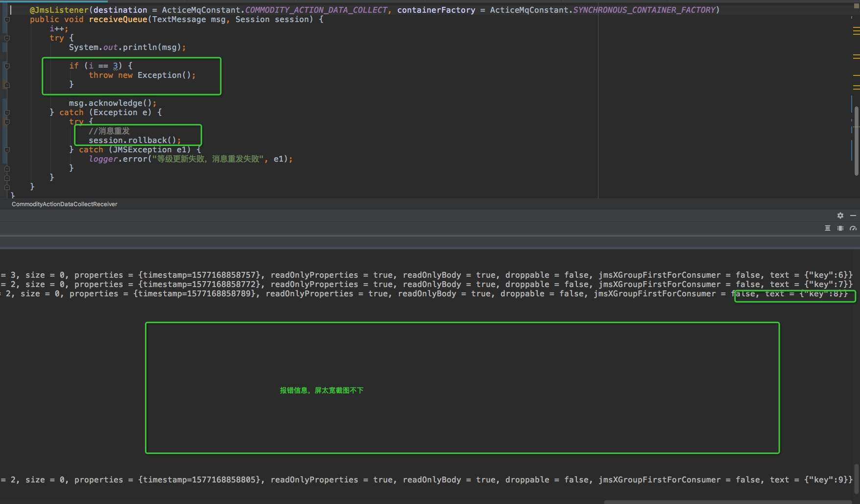The image size is (860, 504).
Task: Click the film-strip column icon in console toolbar
Action: (x=840, y=228)
